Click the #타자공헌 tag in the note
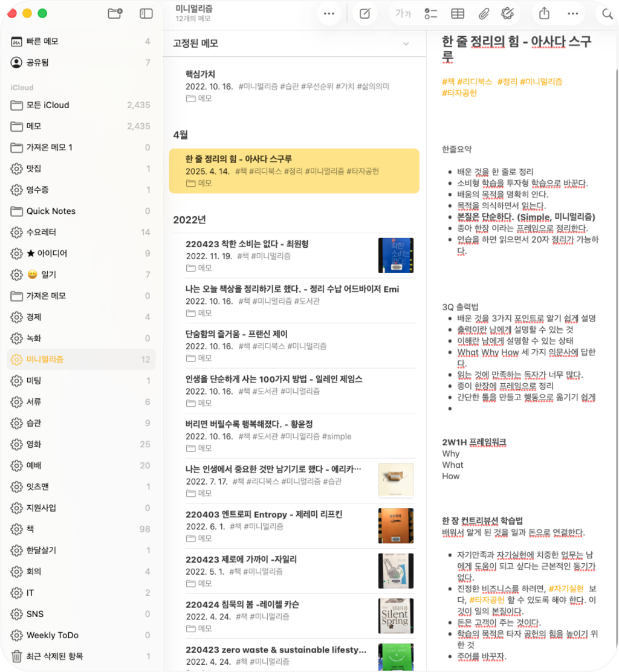Image resolution: width=619 pixels, height=672 pixels. click(x=459, y=92)
